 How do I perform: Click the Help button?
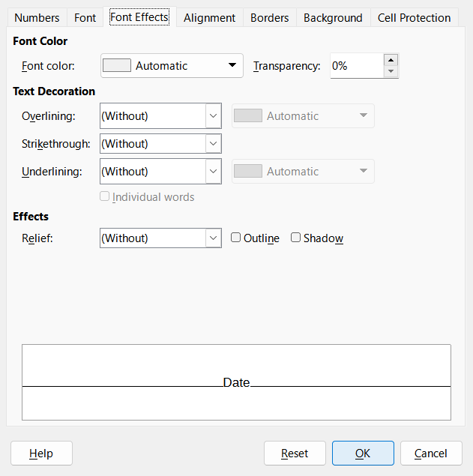pos(41,454)
